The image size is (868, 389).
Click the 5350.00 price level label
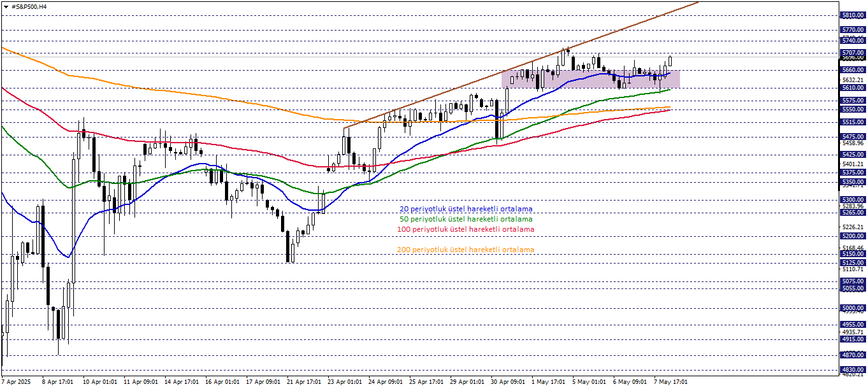(x=852, y=182)
